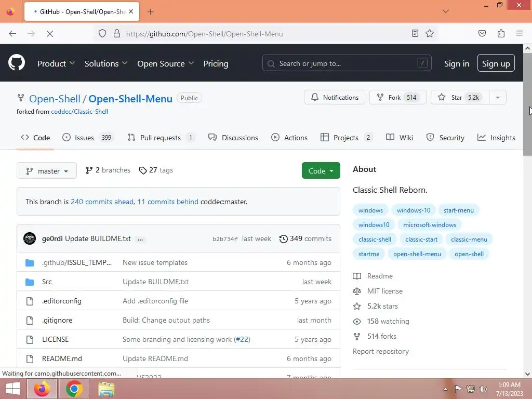Switch to the Projects tab
532x399 pixels.
click(x=347, y=137)
